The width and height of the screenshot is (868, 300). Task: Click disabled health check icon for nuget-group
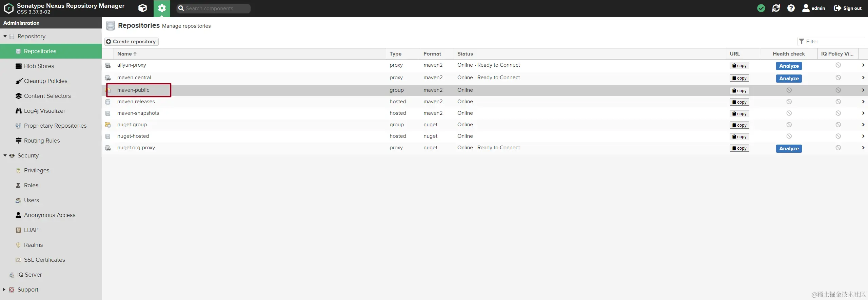point(789,125)
